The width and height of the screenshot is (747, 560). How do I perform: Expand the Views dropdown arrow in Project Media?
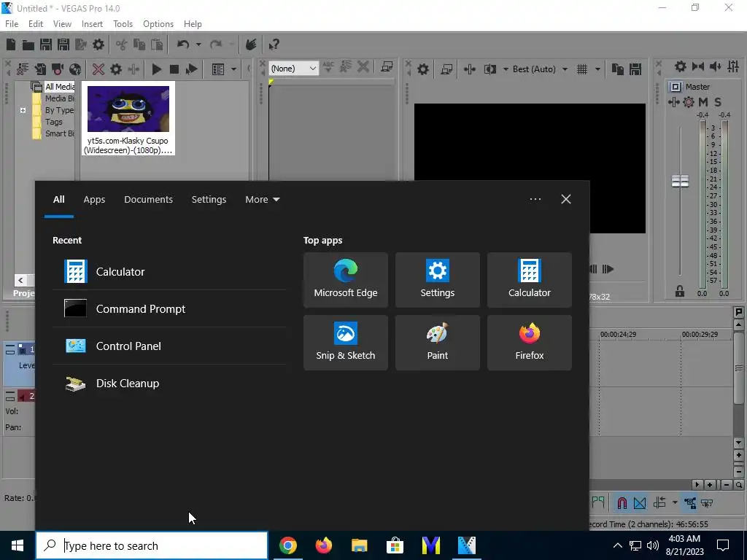click(233, 69)
